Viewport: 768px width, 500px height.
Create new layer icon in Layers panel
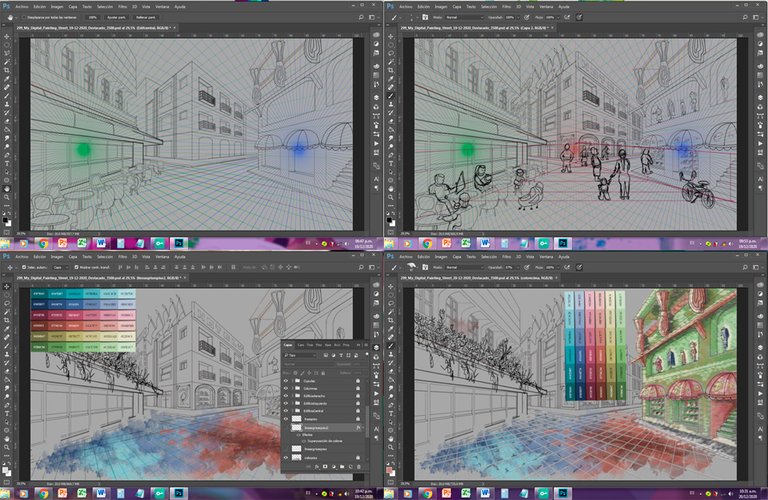pos(350,467)
